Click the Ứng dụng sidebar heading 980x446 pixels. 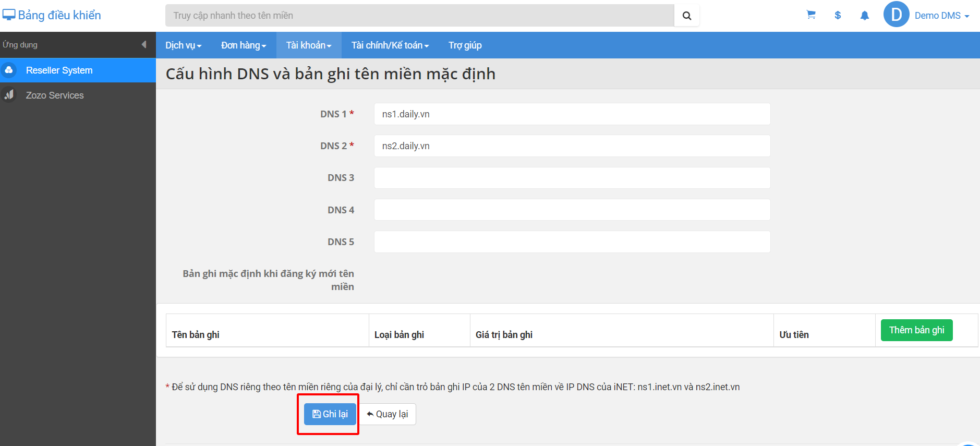coord(20,45)
